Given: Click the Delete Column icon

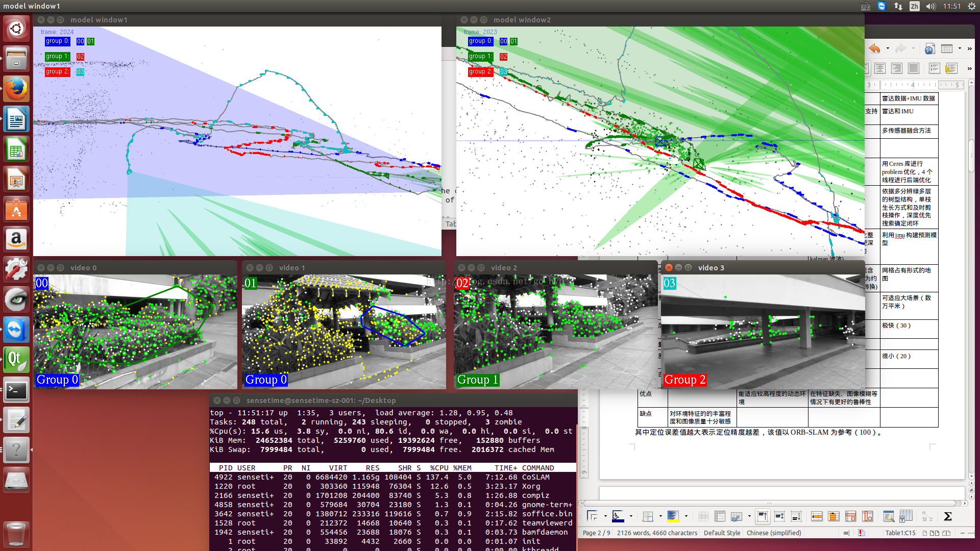Looking at the screenshot, I should tap(867, 516).
